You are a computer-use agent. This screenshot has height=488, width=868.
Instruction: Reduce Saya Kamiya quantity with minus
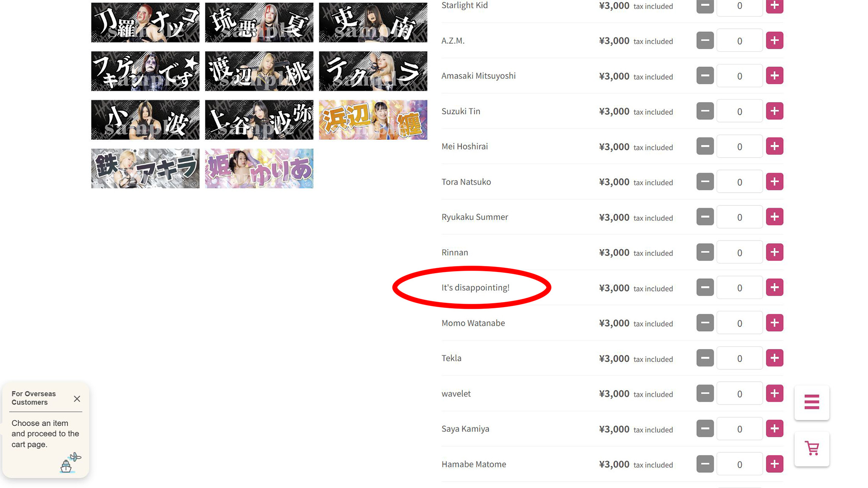coord(705,429)
